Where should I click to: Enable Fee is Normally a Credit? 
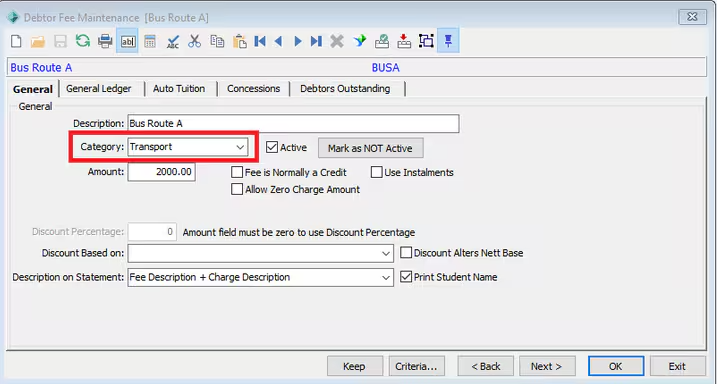pyautogui.click(x=237, y=172)
